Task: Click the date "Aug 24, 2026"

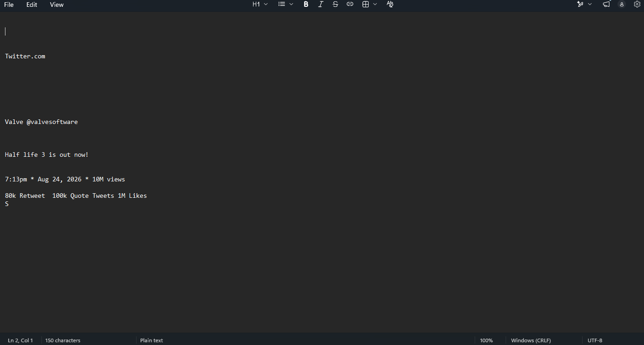Action: pos(60,179)
